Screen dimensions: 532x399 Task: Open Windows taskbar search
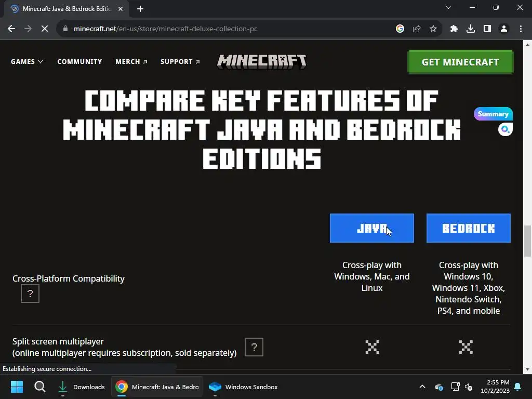tap(39, 387)
